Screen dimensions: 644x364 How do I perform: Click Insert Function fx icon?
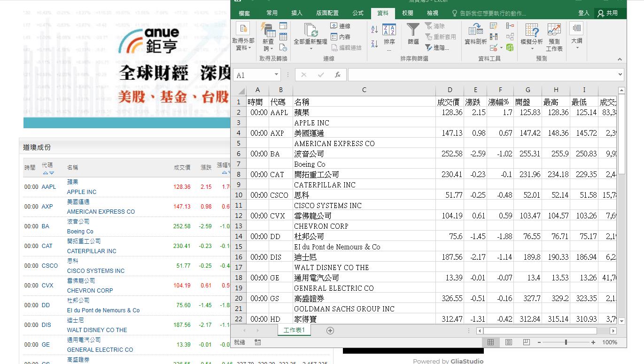(337, 75)
